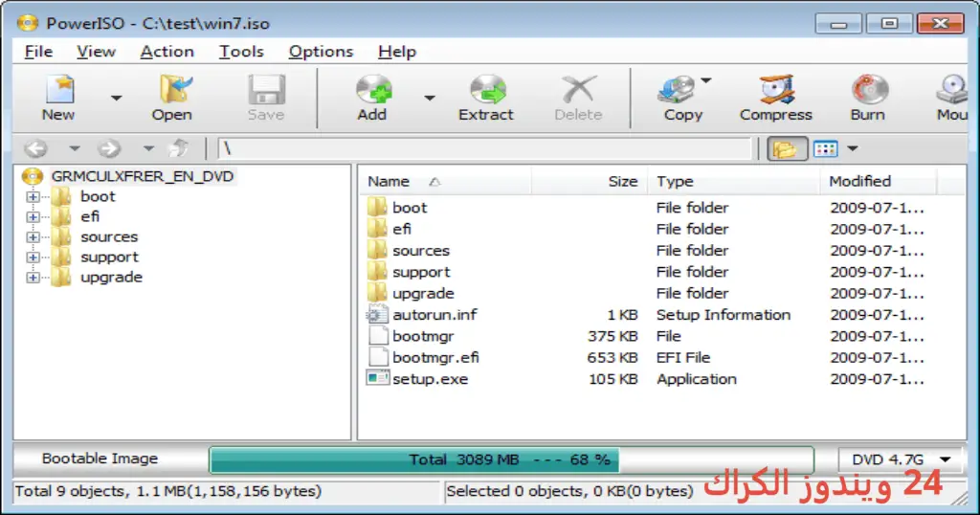The image size is (980, 515).
Task: Select the support folder icon in file list
Action: pyautogui.click(x=377, y=271)
